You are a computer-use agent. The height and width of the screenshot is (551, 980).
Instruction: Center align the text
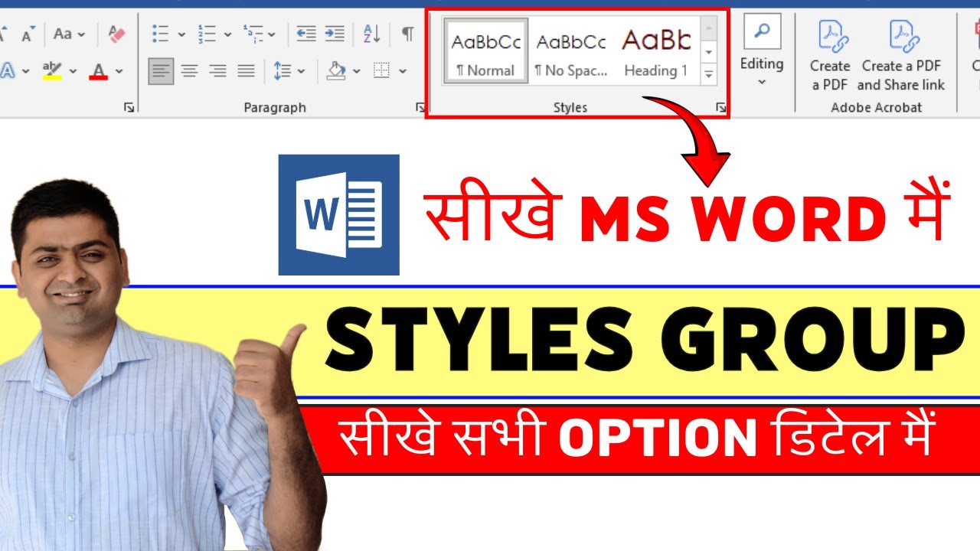coord(189,71)
